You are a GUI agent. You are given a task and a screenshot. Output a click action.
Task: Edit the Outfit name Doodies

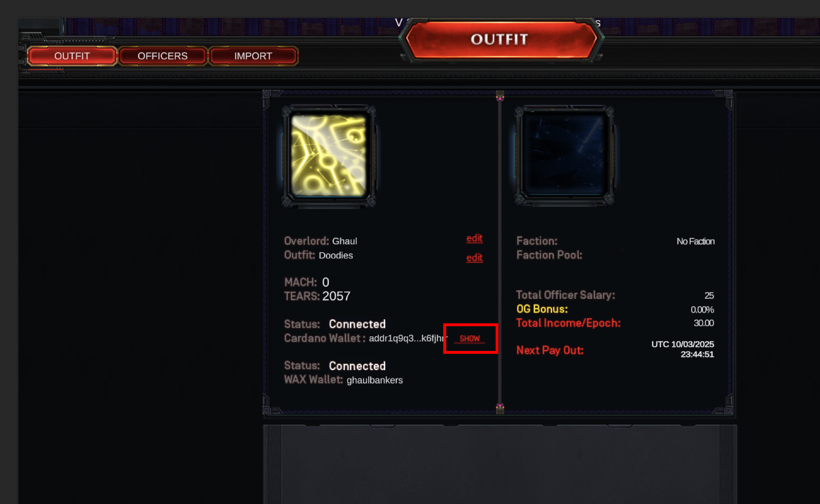pyautogui.click(x=474, y=258)
